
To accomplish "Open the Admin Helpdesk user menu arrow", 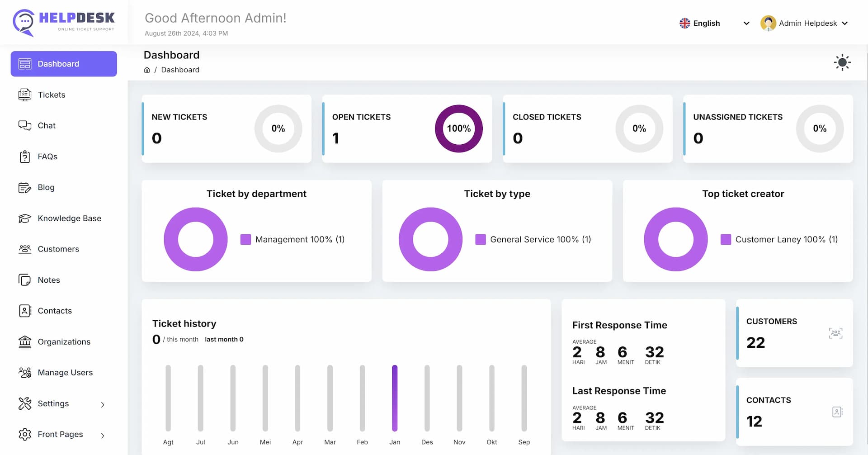I will tap(844, 23).
